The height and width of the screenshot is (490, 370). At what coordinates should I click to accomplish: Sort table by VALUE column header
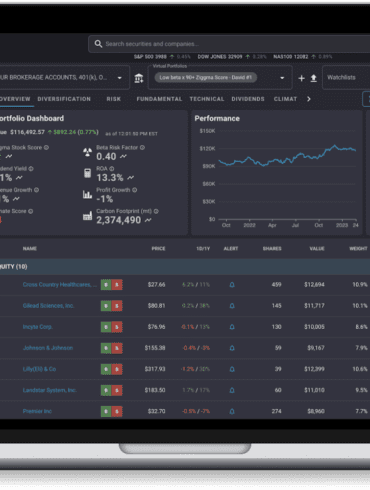coord(317,249)
